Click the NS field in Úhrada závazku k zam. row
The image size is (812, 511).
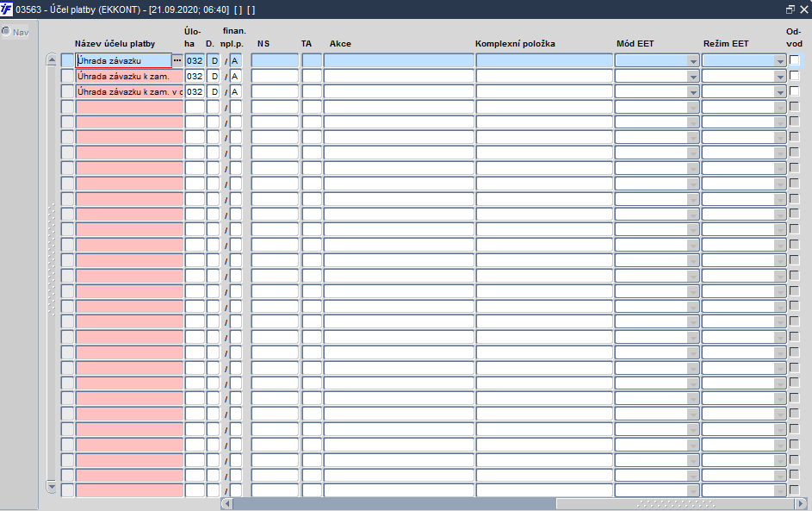[x=275, y=76]
